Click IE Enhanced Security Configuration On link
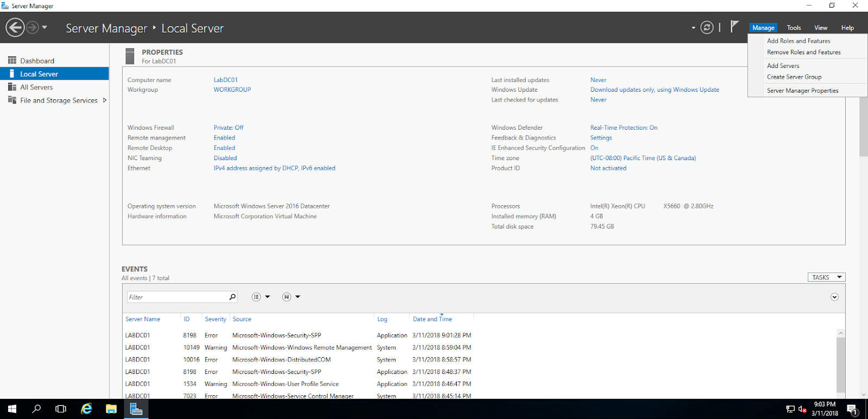The width and height of the screenshot is (868, 419). point(595,148)
